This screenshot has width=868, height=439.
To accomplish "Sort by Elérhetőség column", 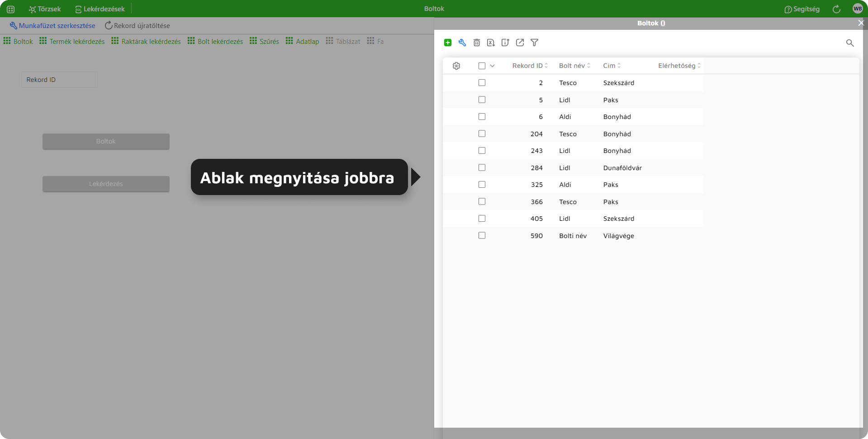I will [679, 66].
